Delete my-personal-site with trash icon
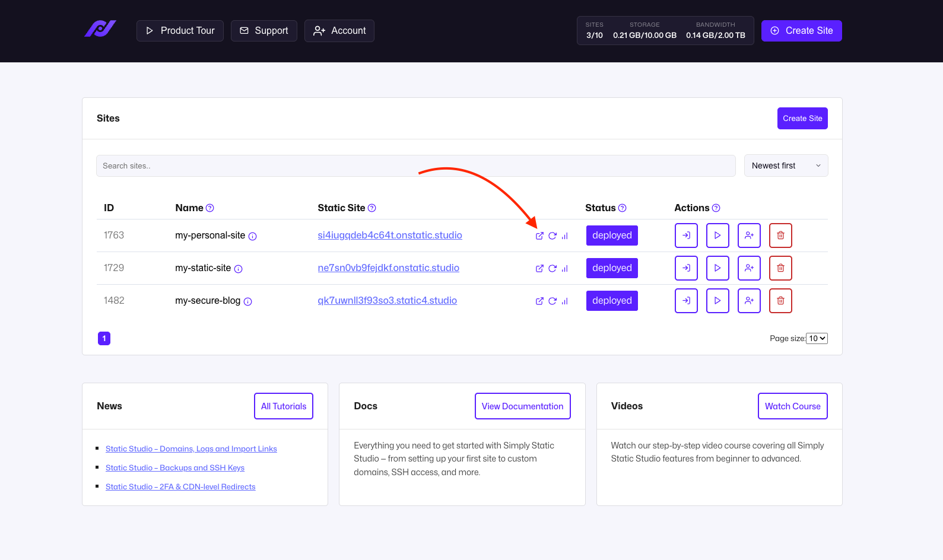 [x=780, y=236]
